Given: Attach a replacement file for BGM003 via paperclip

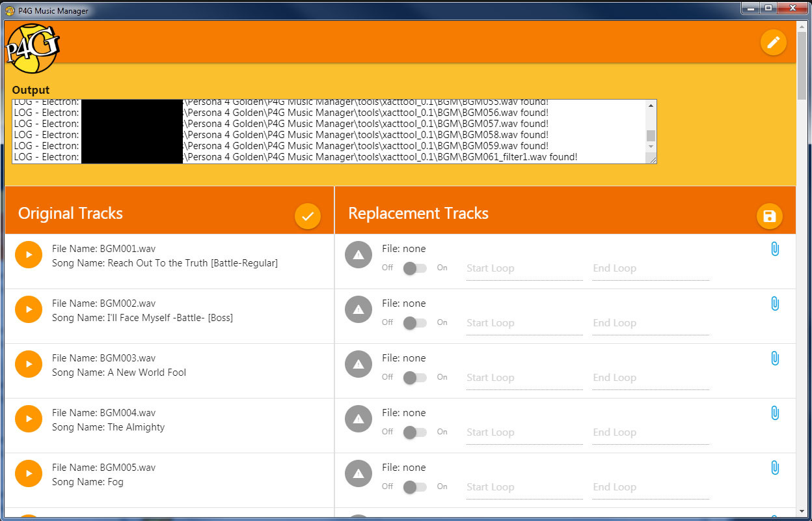Looking at the screenshot, I should coord(775,358).
